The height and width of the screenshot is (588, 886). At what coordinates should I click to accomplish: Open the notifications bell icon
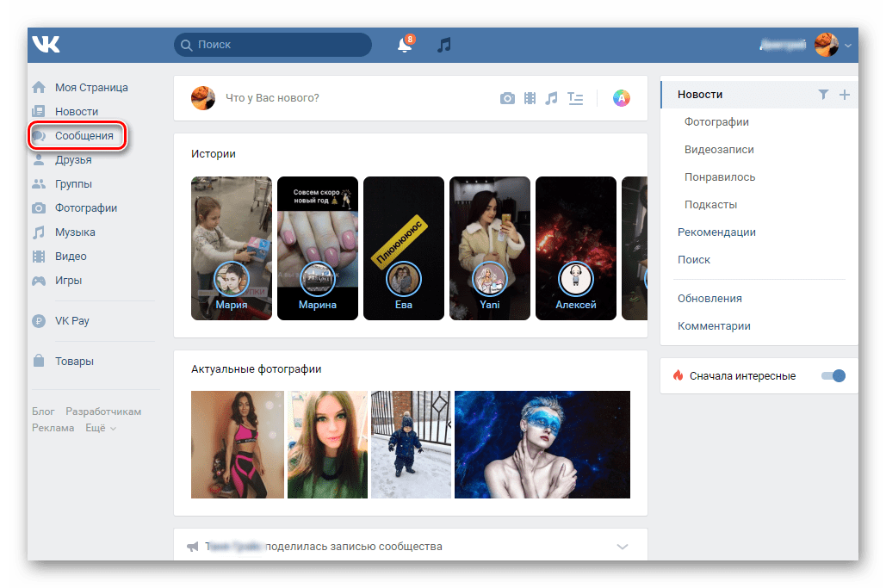[x=406, y=44]
